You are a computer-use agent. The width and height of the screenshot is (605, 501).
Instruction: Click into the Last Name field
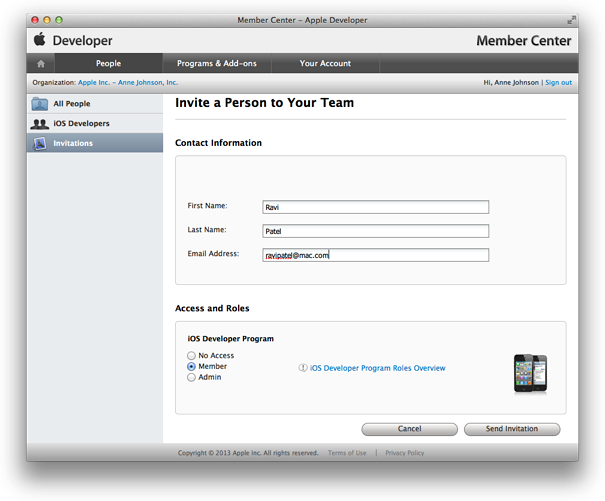tap(375, 231)
